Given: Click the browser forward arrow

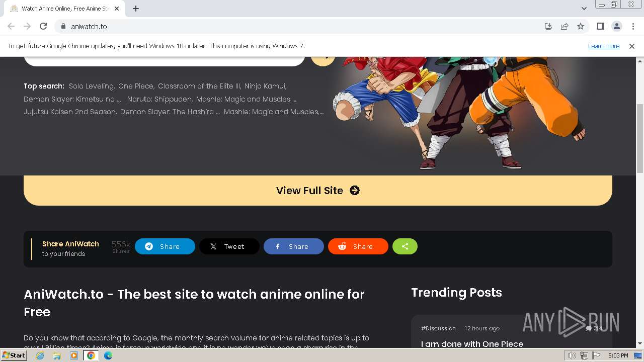Looking at the screenshot, I should (27, 26).
